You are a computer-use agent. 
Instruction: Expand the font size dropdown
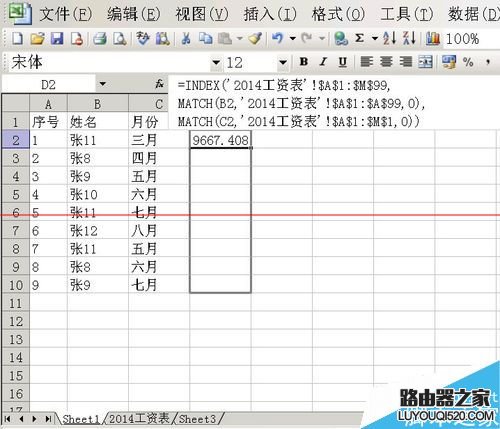(x=283, y=62)
